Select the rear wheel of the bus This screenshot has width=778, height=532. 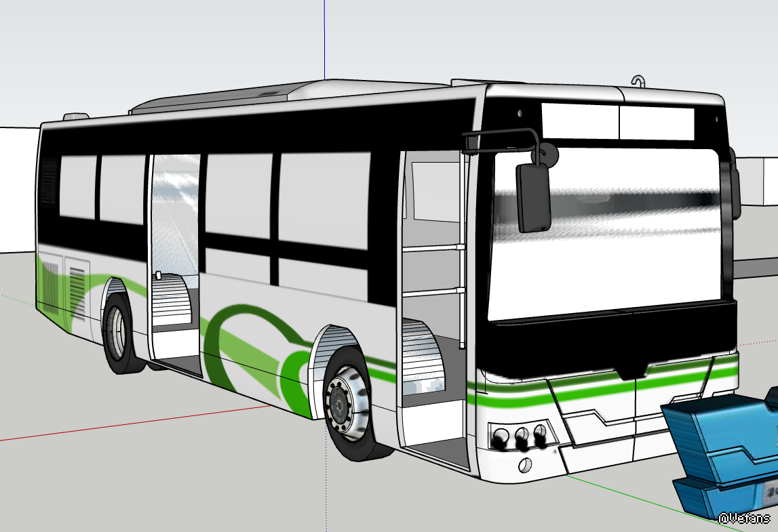(x=119, y=333)
